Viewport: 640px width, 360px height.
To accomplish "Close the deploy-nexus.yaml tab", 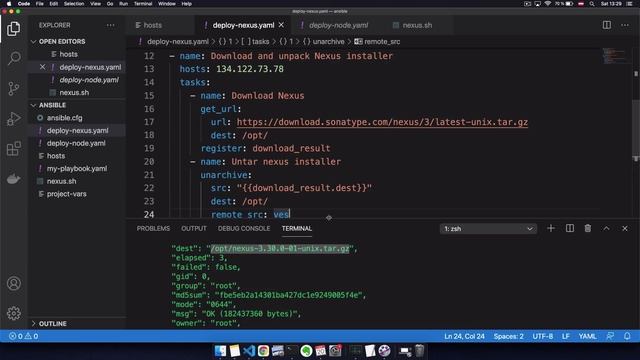I will (281, 25).
